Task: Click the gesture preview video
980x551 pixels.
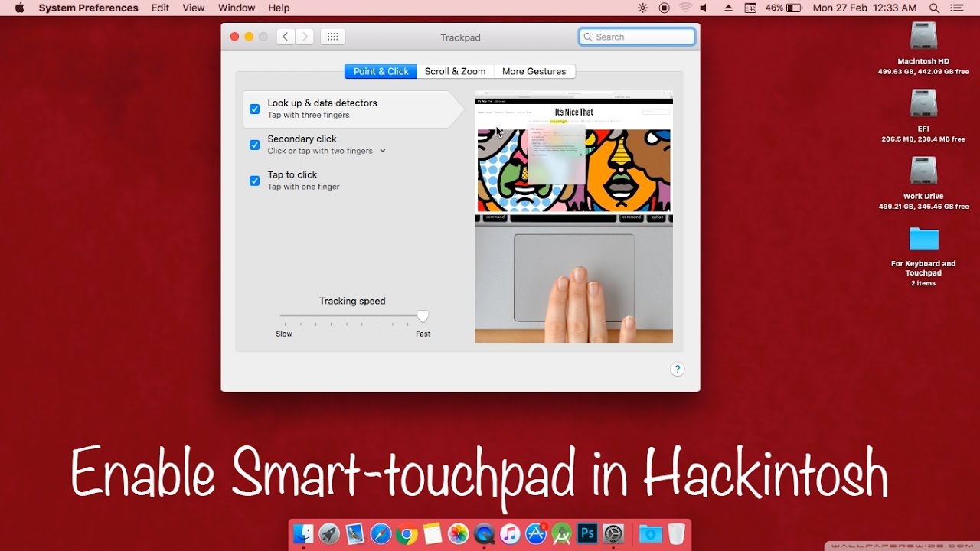Action: [x=574, y=217]
